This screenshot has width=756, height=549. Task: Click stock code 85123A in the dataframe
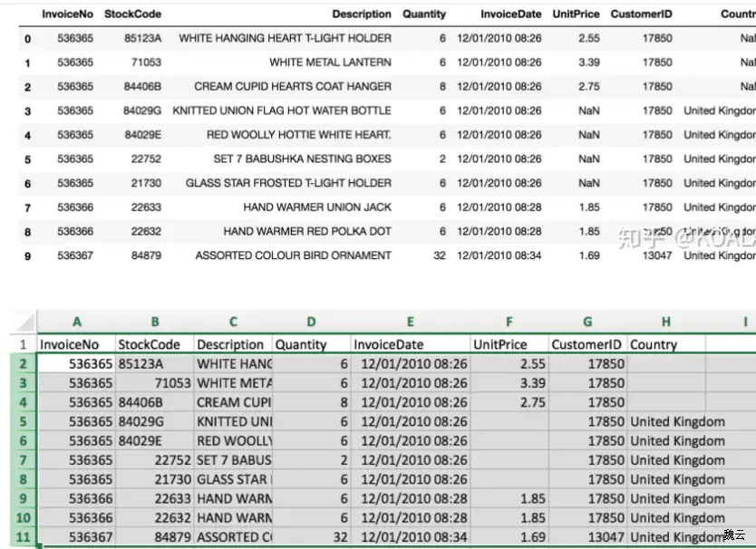142,38
